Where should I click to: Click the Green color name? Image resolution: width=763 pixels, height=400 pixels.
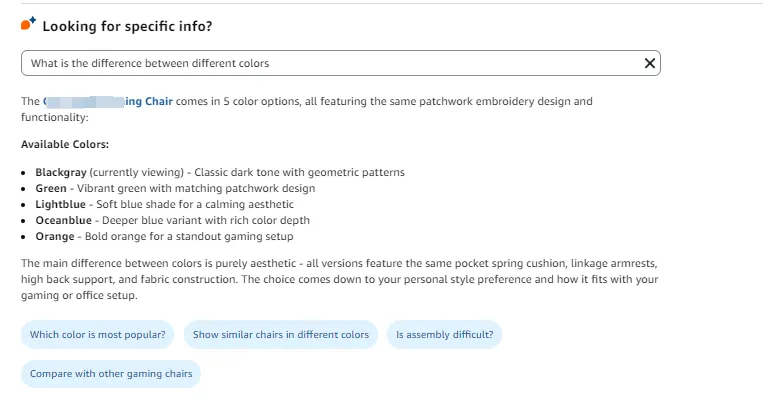tap(51, 188)
